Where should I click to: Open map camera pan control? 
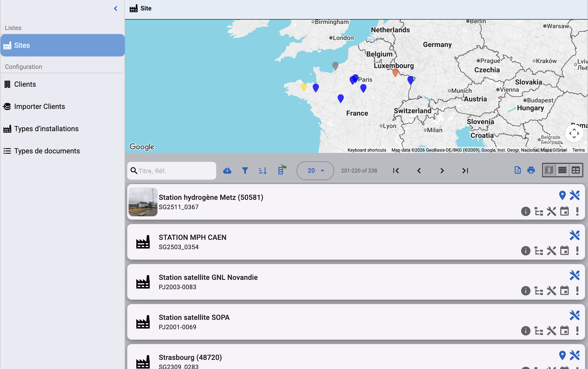tap(574, 134)
